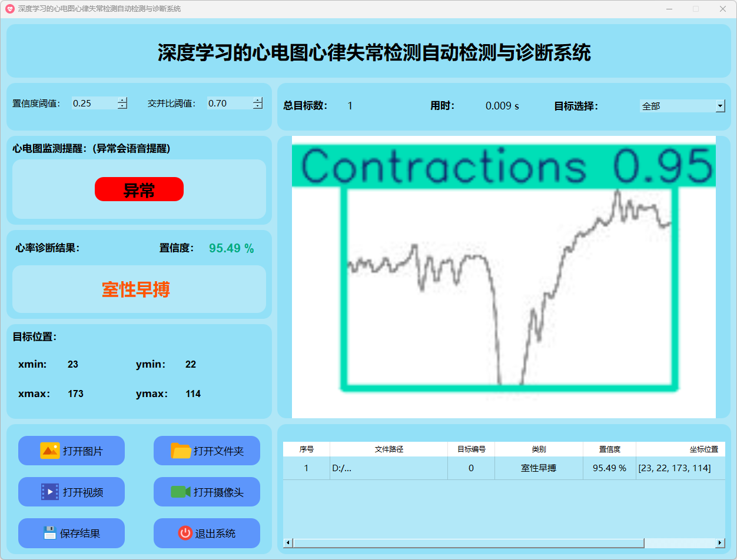Image resolution: width=737 pixels, height=560 pixels.
Task: Click the 序号 column header
Action: [306, 449]
